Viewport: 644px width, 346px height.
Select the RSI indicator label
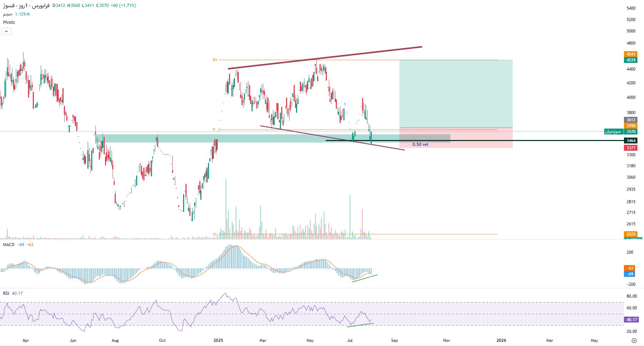pos(6,293)
